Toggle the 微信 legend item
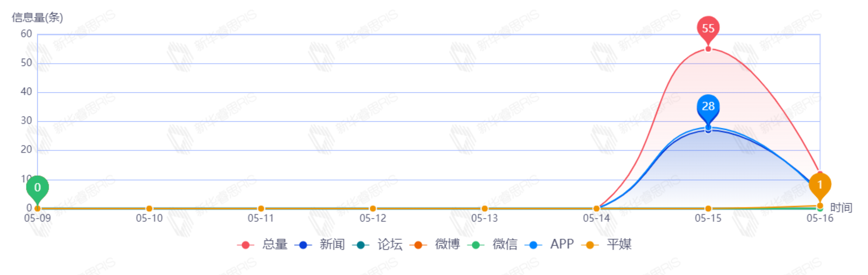The height and width of the screenshot is (275, 868). [493, 245]
